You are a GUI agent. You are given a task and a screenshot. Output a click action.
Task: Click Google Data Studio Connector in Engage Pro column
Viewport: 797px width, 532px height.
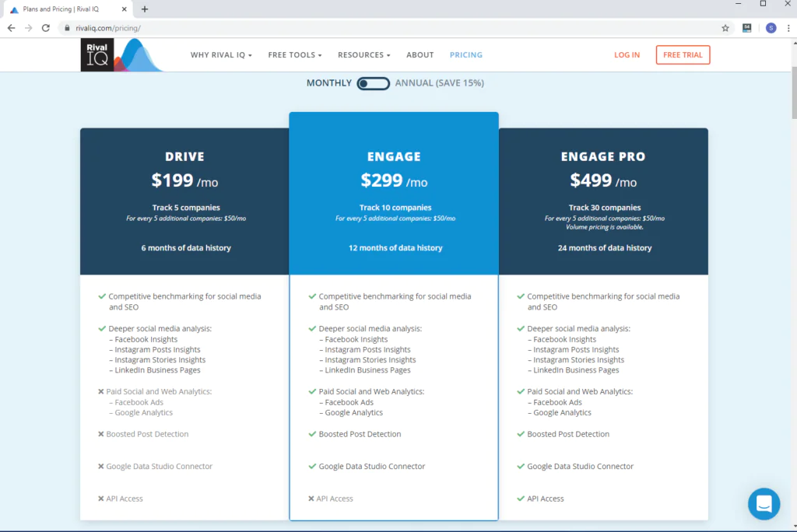pyautogui.click(x=581, y=466)
